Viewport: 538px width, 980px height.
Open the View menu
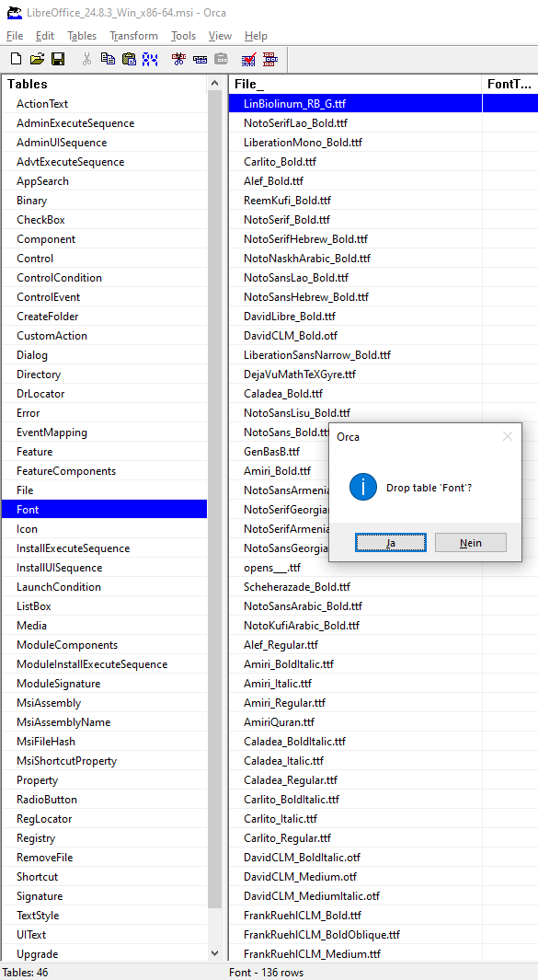[220, 36]
